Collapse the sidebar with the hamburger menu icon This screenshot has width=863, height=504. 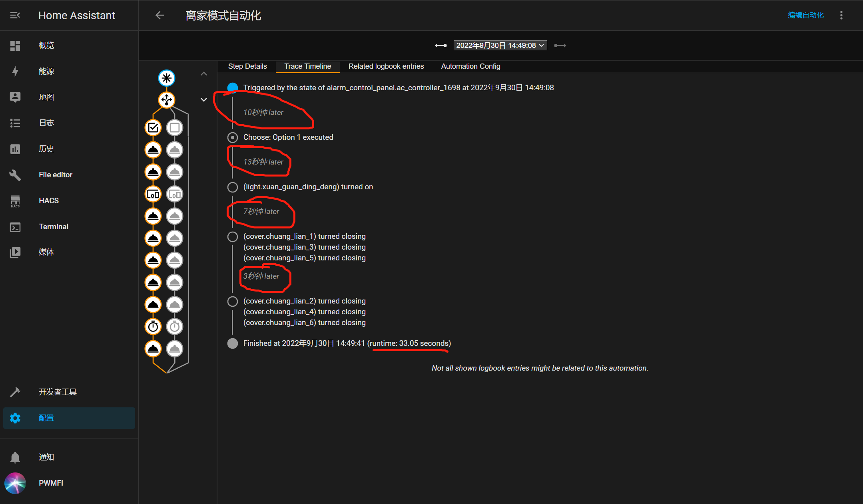pos(15,15)
